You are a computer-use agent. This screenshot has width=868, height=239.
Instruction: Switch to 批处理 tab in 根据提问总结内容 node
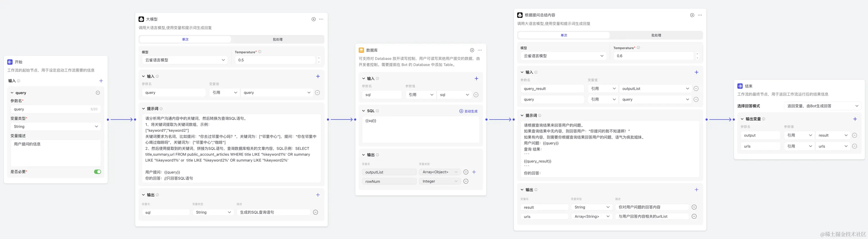click(656, 35)
